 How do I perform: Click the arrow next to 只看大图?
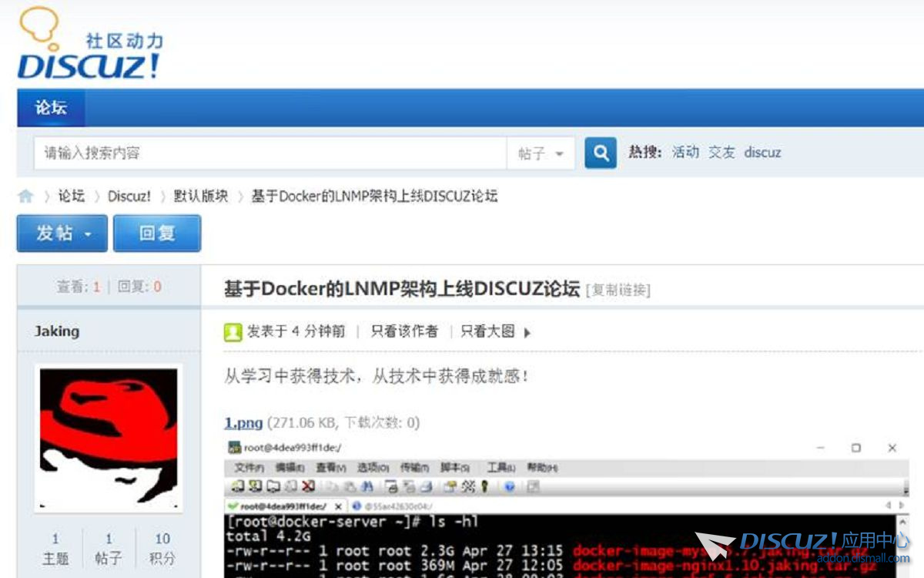point(527,333)
